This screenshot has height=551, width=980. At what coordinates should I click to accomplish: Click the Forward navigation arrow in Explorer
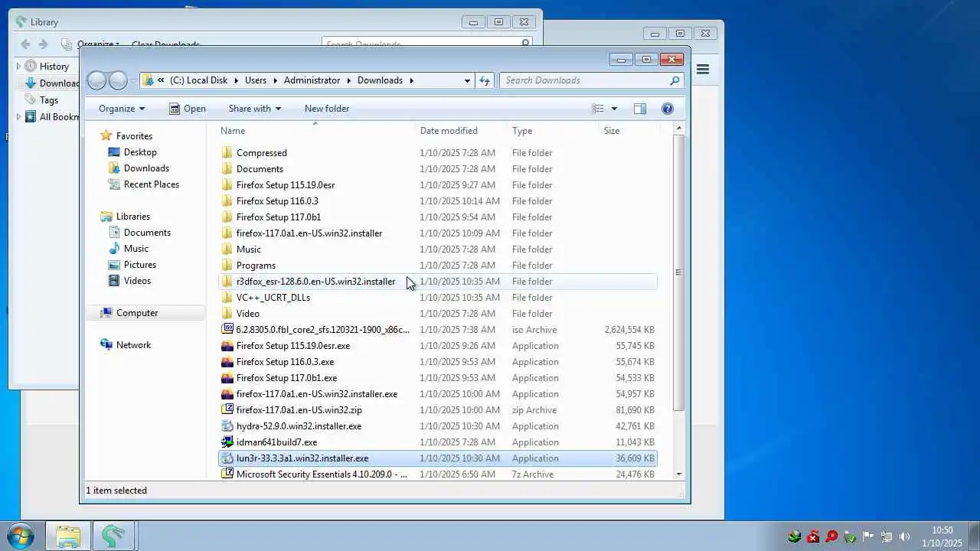118,80
